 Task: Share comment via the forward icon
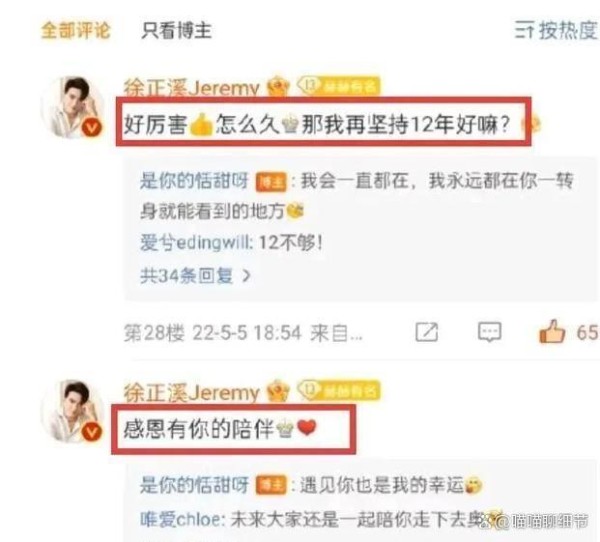tap(427, 332)
